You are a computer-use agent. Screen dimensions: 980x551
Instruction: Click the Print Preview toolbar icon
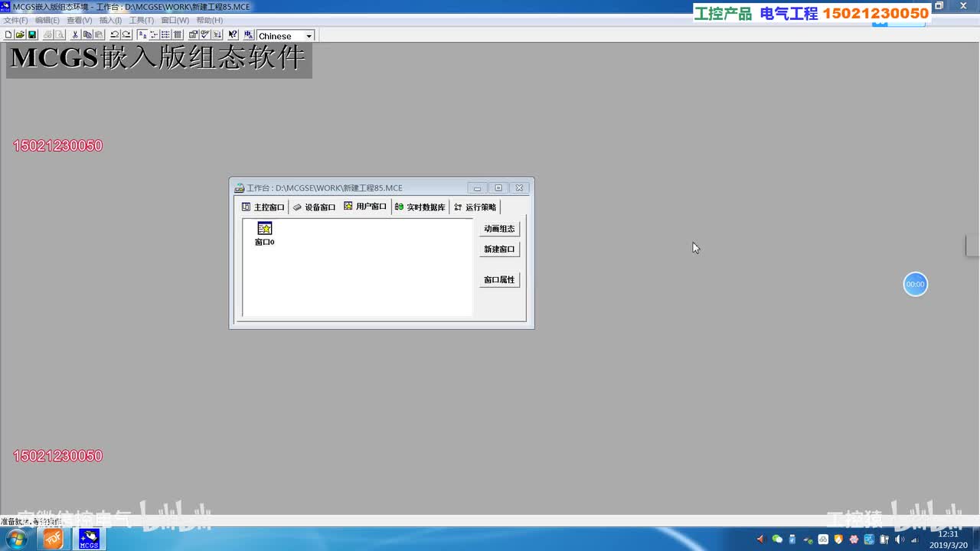tap(60, 35)
